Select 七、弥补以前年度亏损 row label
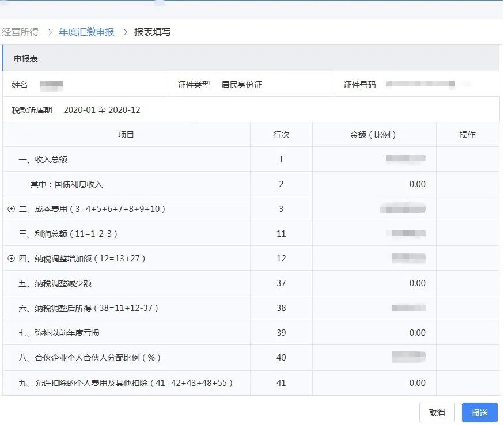Viewport: 504px width, 425px height. tap(59, 333)
